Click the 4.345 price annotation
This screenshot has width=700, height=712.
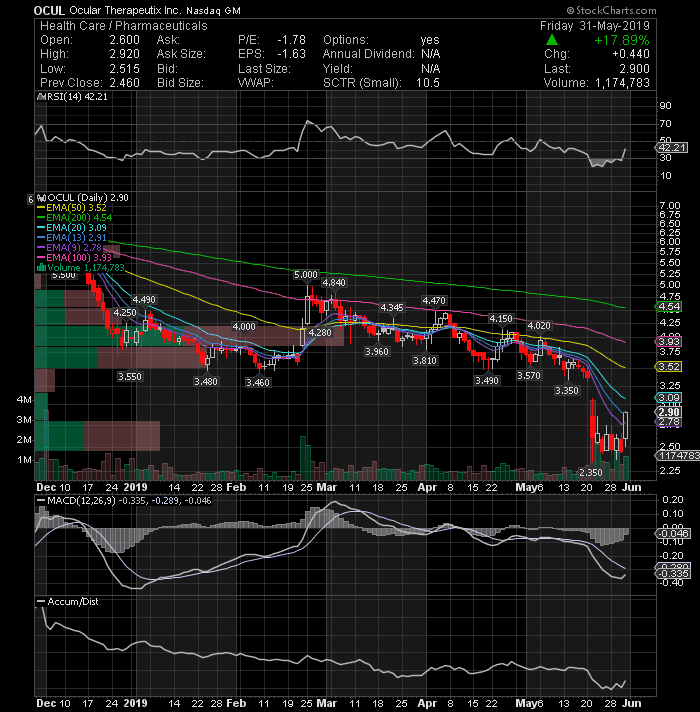pos(392,308)
